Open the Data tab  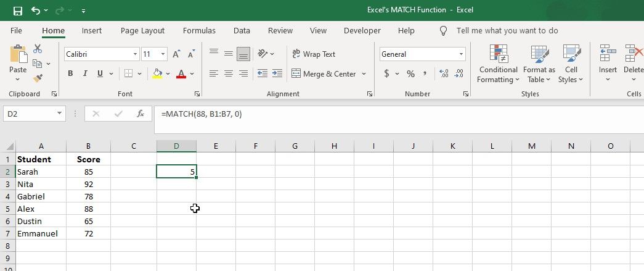point(242,30)
